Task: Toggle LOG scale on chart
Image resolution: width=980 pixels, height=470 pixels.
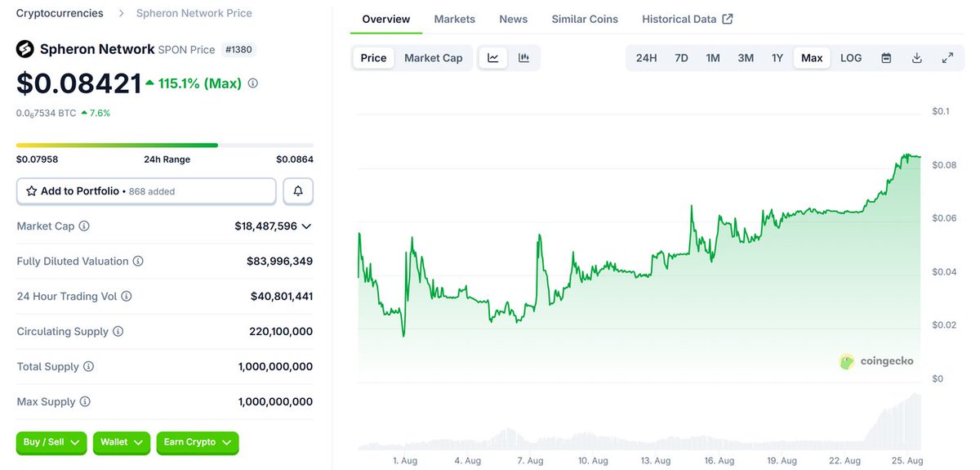Action: [x=851, y=58]
